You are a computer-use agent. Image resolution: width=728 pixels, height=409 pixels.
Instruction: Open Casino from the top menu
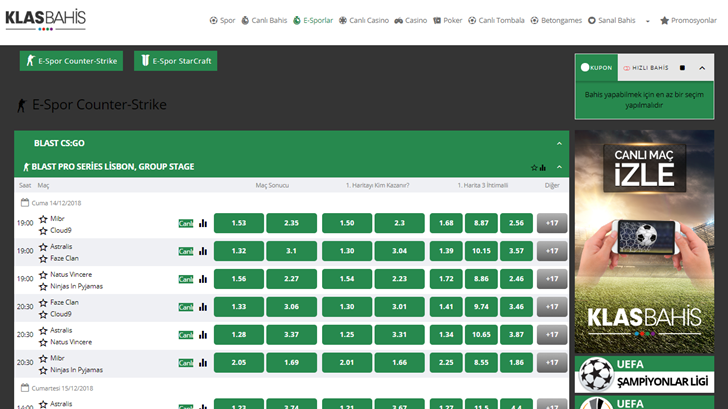[x=411, y=20]
